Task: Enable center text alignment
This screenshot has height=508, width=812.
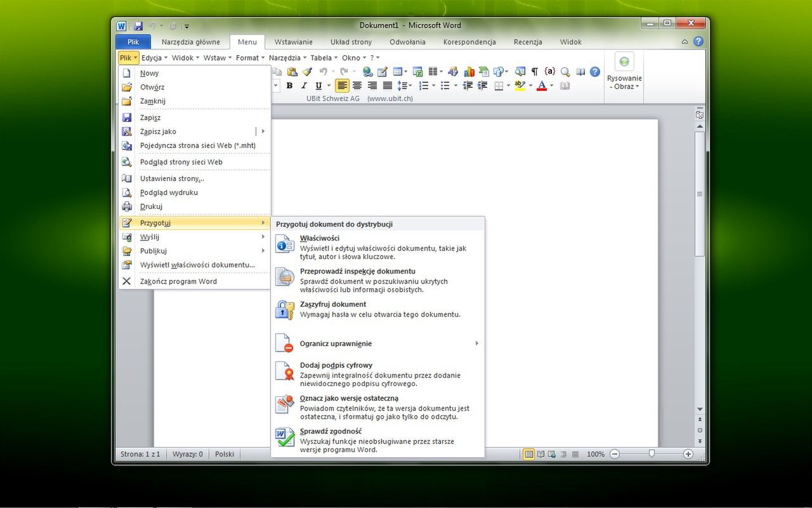Action: (x=357, y=86)
